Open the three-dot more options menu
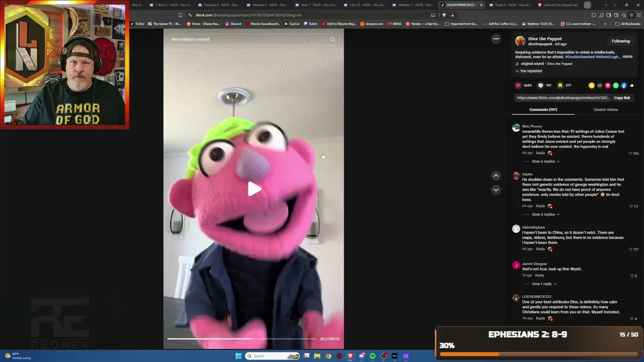 [496, 39]
